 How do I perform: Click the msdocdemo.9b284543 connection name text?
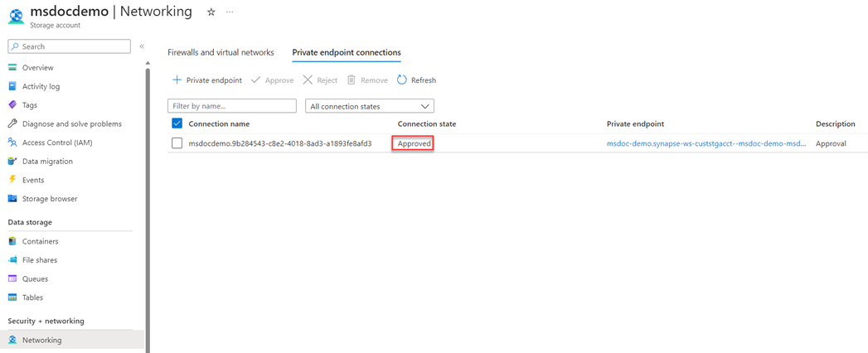point(280,143)
